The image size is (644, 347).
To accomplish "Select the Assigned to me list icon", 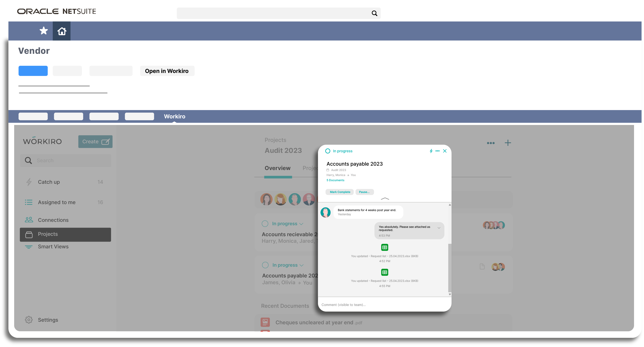I will click(x=29, y=202).
